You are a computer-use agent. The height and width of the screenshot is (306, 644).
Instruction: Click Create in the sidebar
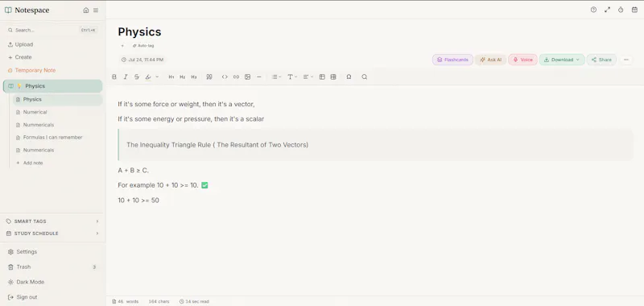(19, 57)
